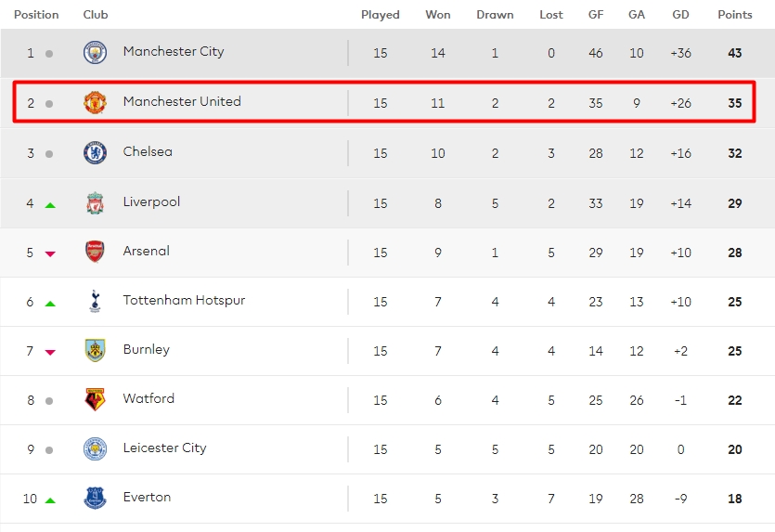Click the Points column header

[x=735, y=15]
